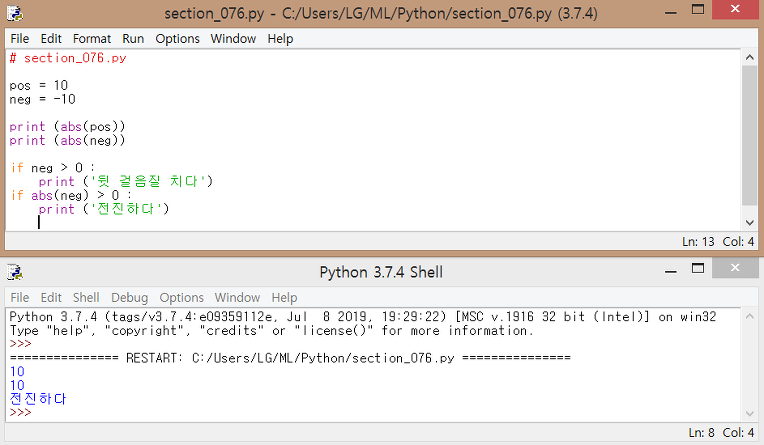Click the 'Type "help"' info line in Shell
This screenshot has width=764, height=445.
coord(271,331)
